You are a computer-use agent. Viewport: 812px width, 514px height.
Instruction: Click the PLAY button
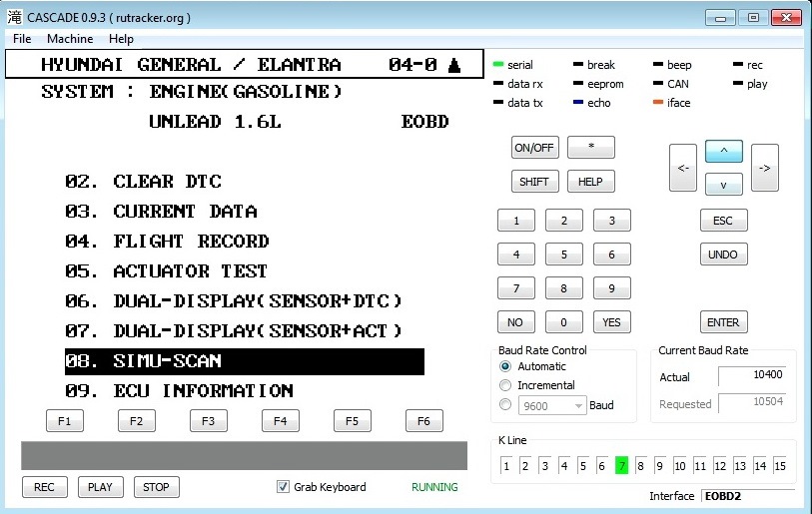101,487
